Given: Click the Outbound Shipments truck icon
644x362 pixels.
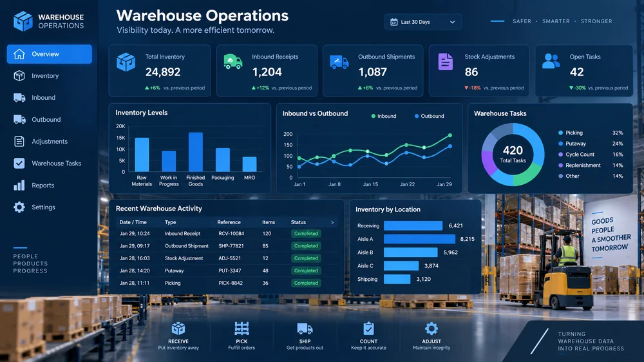Looking at the screenshot, I should click(x=339, y=62).
